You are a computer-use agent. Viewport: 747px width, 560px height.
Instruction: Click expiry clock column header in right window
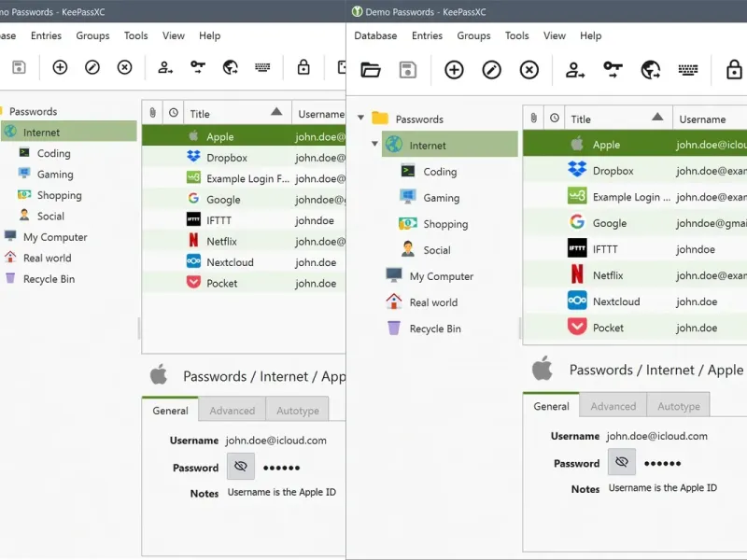554,119
